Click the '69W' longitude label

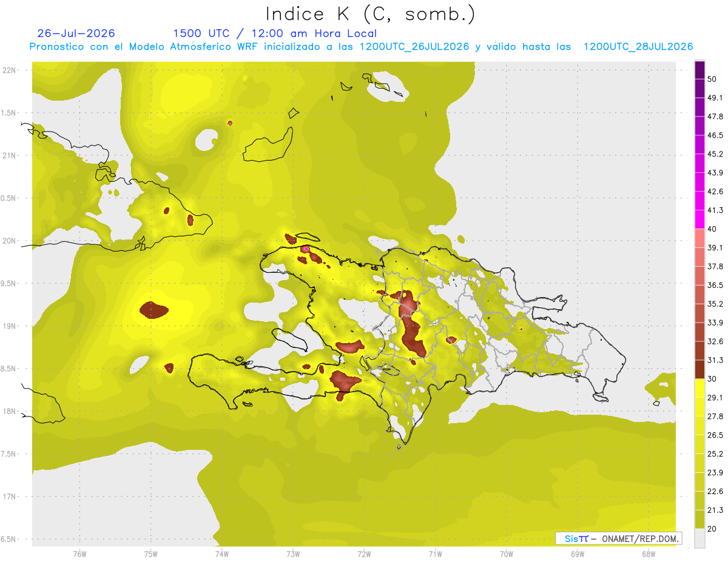[577, 554]
